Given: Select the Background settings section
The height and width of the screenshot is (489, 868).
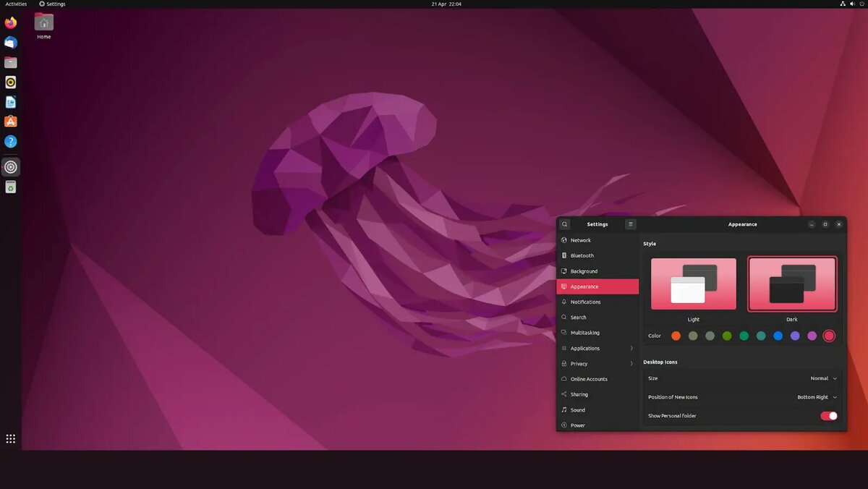Looking at the screenshot, I should pos(583,271).
